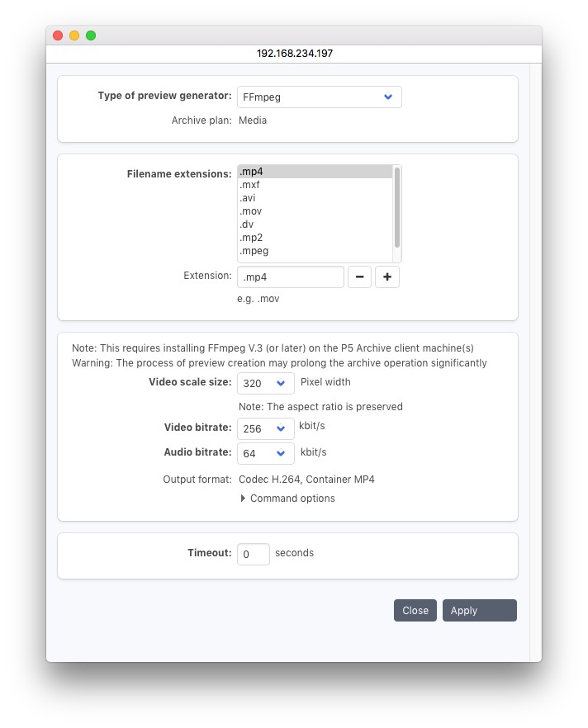Image resolution: width=588 pixels, height=728 pixels.
Task: Open the Video scale size dropdown
Action: [265, 384]
